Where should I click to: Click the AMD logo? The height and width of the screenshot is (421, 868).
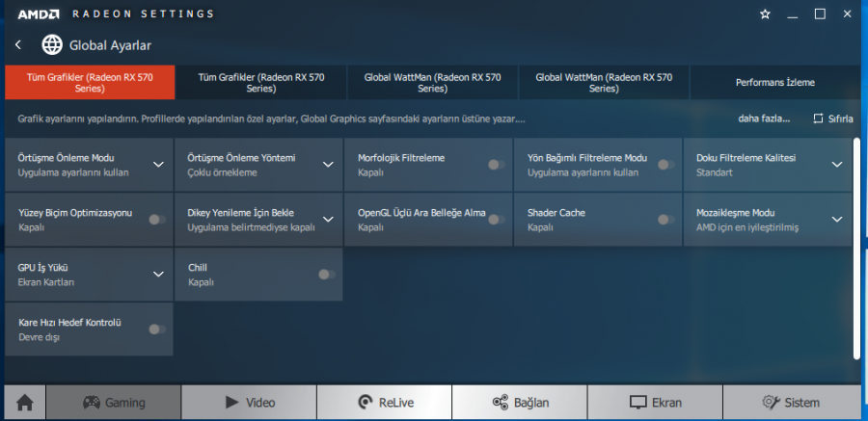pyautogui.click(x=39, y=14)
